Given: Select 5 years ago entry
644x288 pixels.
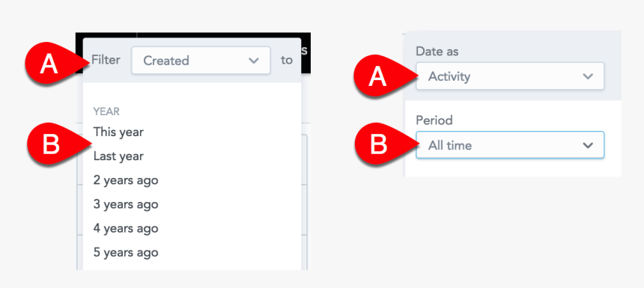Looking at the screenshot, I should point(126,252).
